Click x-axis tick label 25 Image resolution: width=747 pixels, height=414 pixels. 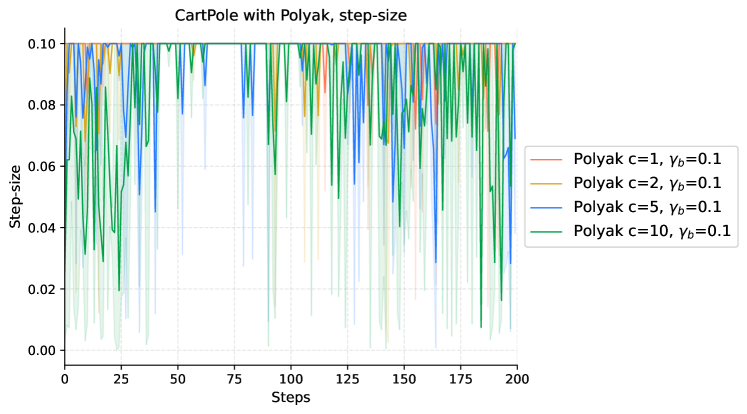tap(121, 379)
